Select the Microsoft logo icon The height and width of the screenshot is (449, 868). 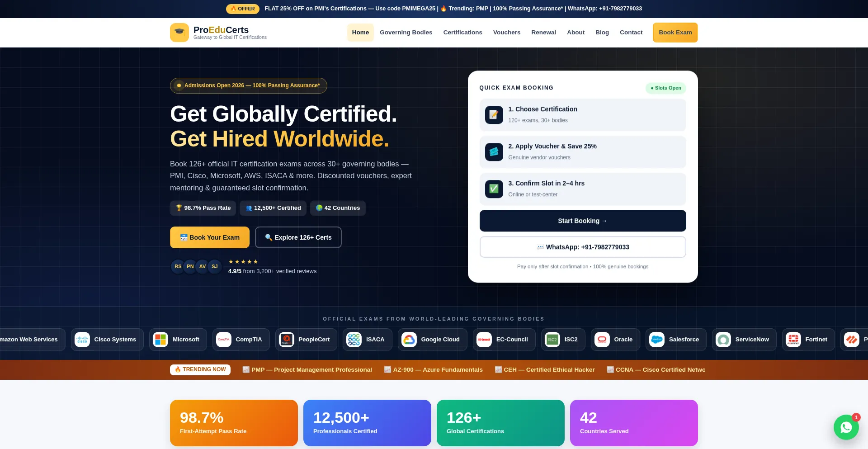pyautogui.click(x=160, y=340)
